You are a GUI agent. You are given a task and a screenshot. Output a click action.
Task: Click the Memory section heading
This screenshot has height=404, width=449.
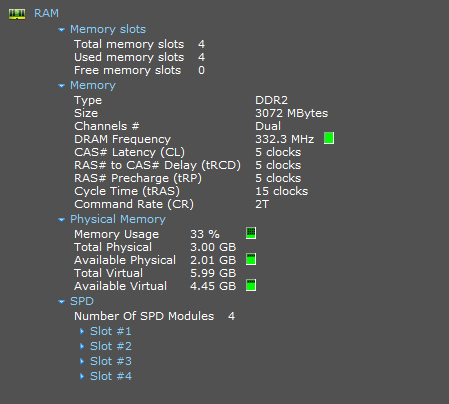[93, 85]
